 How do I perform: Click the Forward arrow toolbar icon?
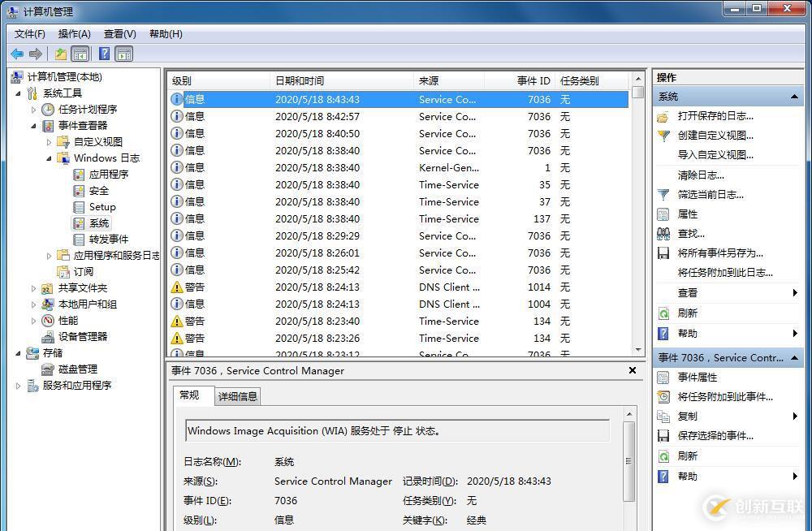pos(35,54)
